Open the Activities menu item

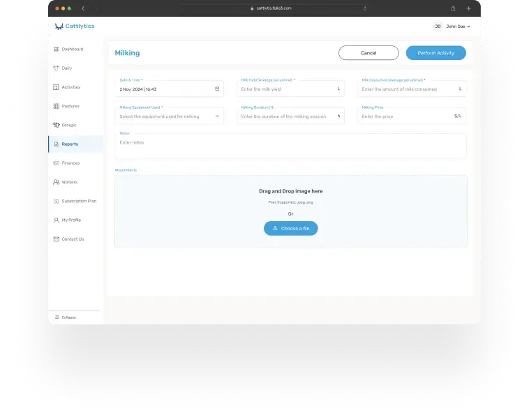(75, 87)
